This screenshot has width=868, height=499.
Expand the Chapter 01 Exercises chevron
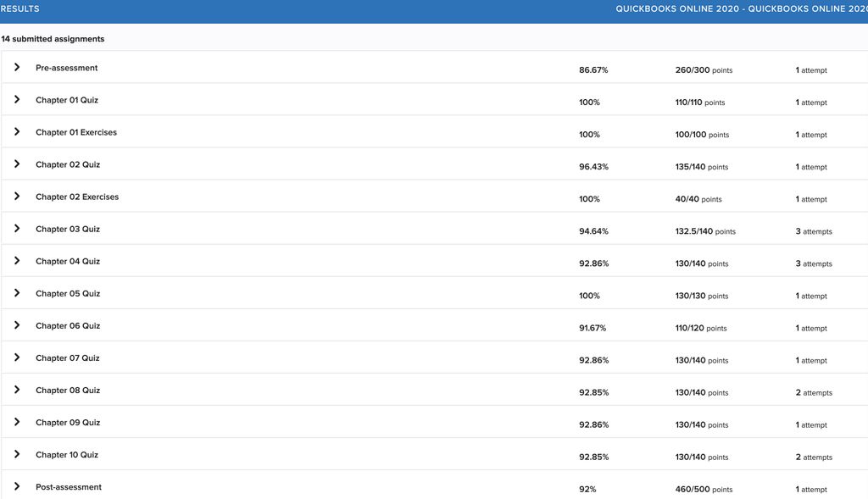pyautogui.click(x=17, y=131)
